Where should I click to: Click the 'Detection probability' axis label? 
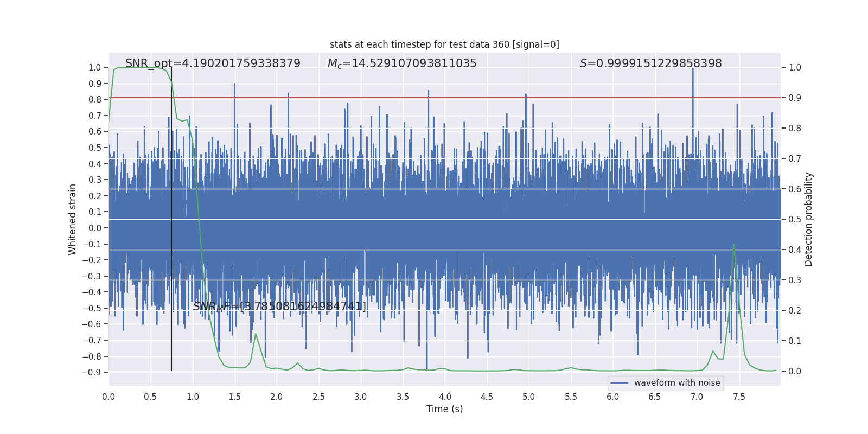809,219
